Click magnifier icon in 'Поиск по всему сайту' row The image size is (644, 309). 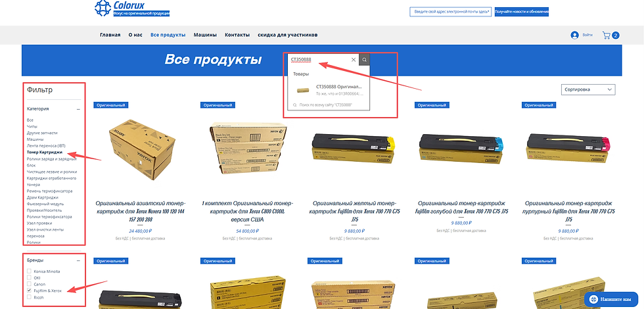tap(295, 105)
